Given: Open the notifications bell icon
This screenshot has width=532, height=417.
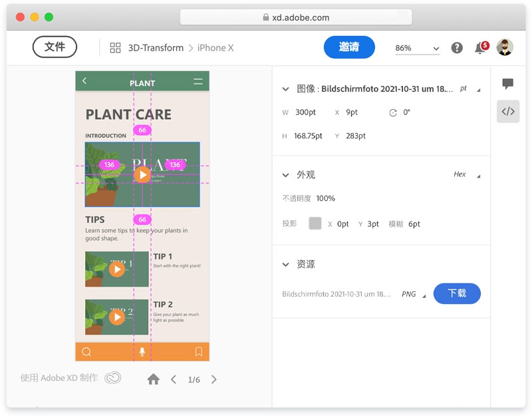Looking at the screenshot, I should coord(481,47).
